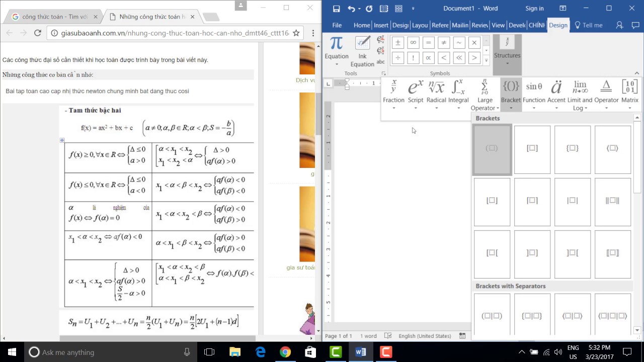Click the hanging indent marker on the ruler
The height and width of the screenshot is (362, 644).
pyautogui.click(x=347, y=85)
